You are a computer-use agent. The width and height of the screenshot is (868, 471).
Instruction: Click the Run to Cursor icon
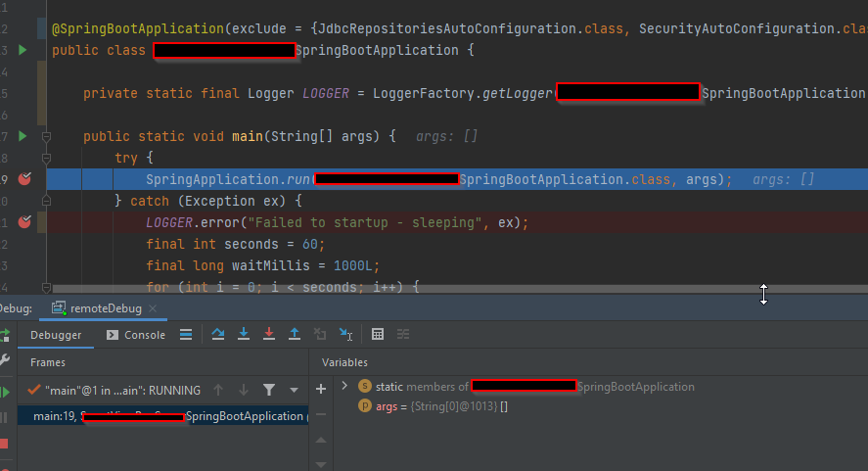pos(345,335)
